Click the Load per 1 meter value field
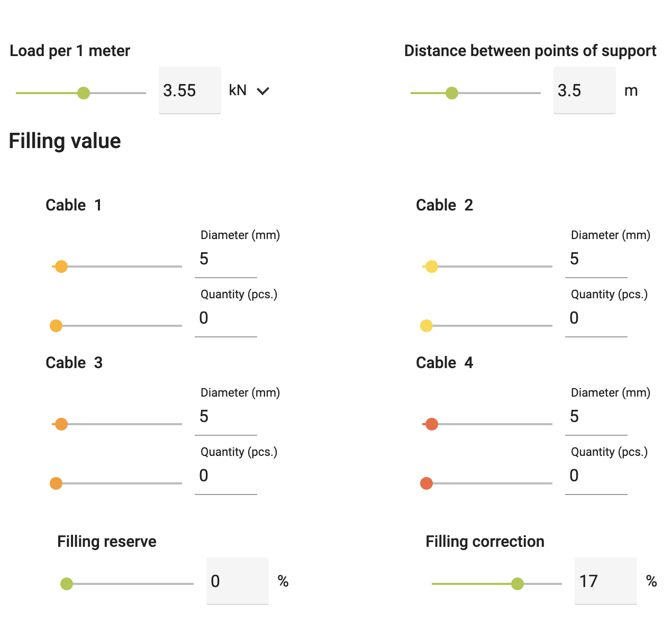 pos(189,90)
